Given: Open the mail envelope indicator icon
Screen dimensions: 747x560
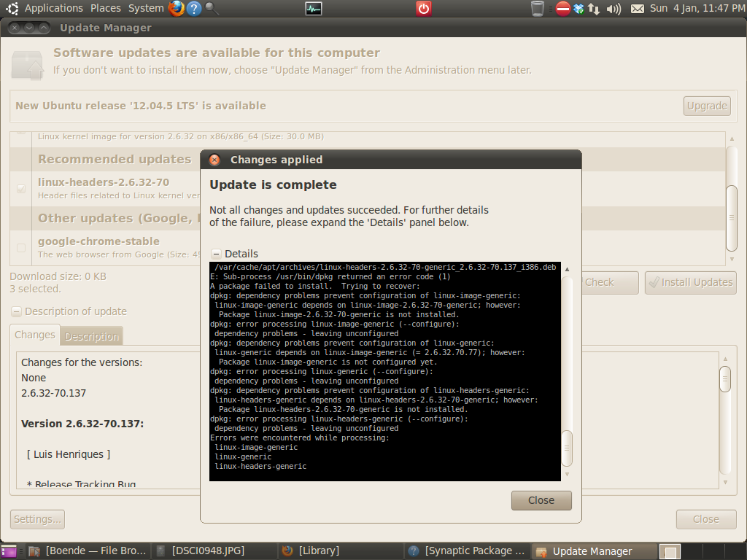Looking at the screenshot, I should coord(638,9).
